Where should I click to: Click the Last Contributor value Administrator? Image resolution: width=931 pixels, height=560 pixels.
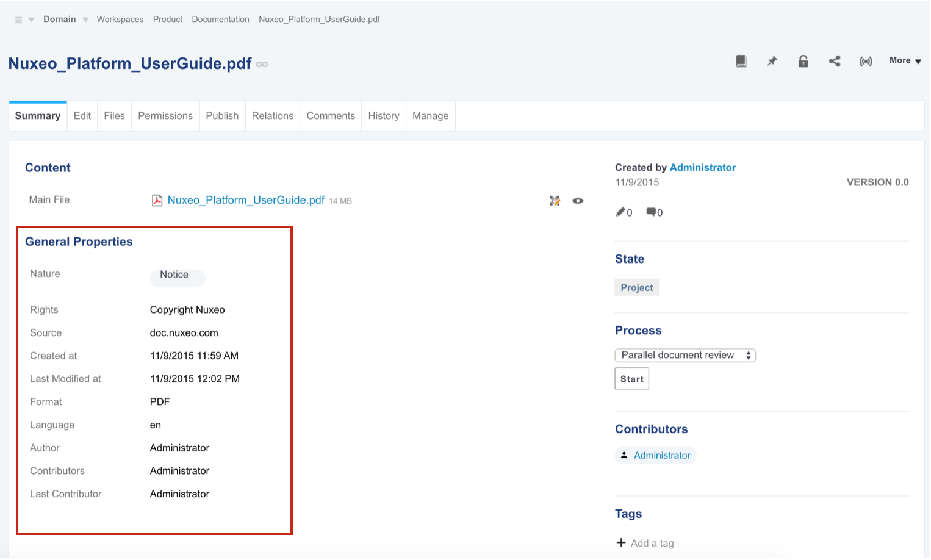point(179,494)
